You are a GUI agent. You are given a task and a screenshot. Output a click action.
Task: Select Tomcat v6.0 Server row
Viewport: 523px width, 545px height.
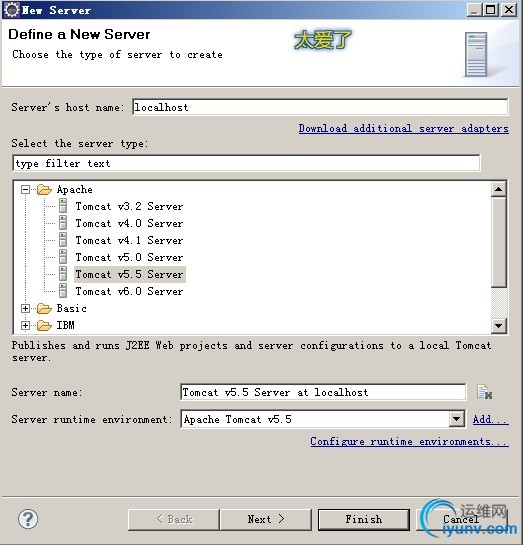pos(129,291)
